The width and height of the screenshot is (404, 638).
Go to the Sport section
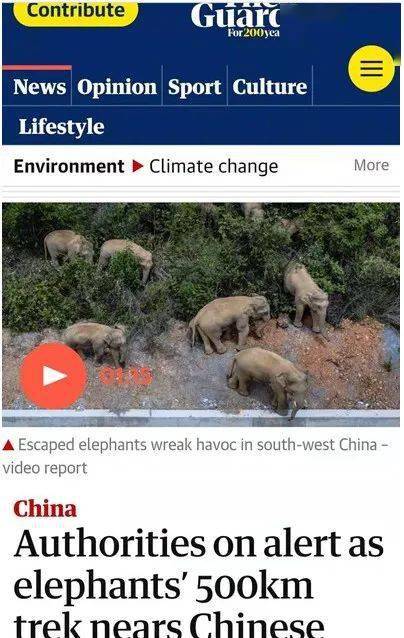[194, 87]
